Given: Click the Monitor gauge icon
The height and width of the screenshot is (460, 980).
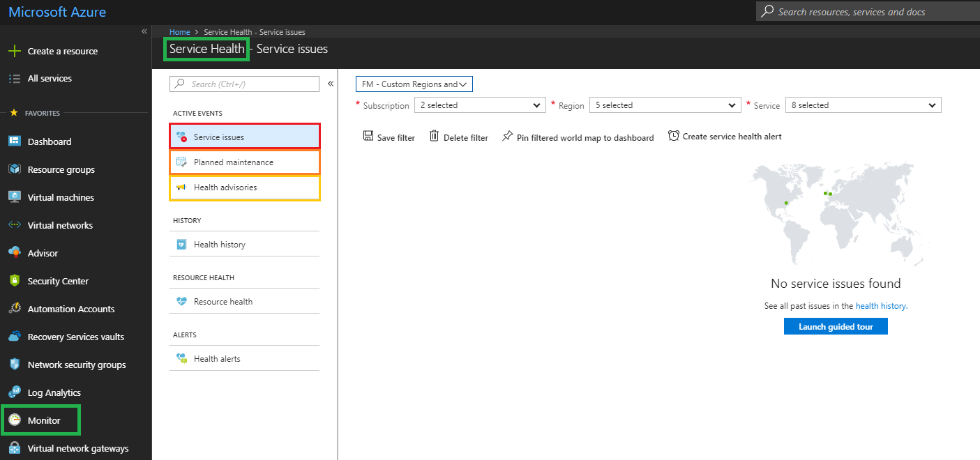Looking at the screenshot, I should coord(15,420).
